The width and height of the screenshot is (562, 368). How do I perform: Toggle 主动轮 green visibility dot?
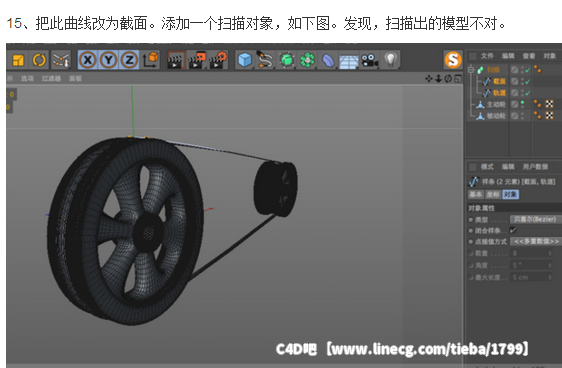(x=523, y=102)
